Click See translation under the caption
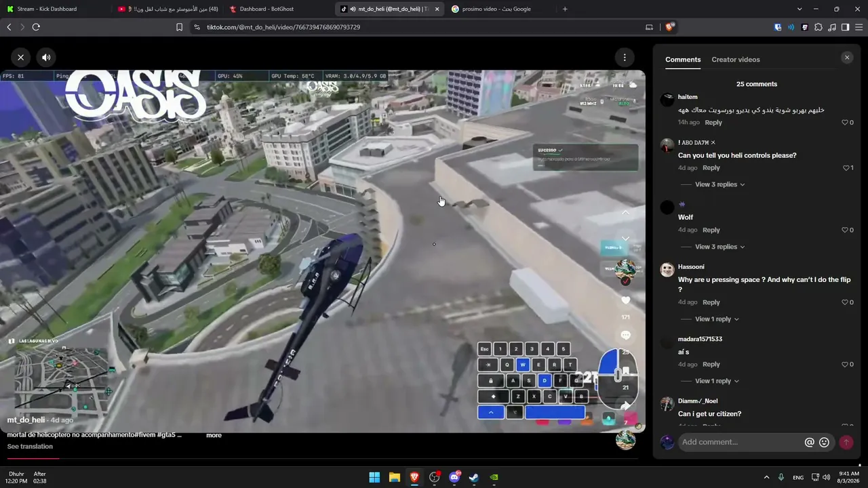Viewport: 868px width, 488px height. click(30, 447)
